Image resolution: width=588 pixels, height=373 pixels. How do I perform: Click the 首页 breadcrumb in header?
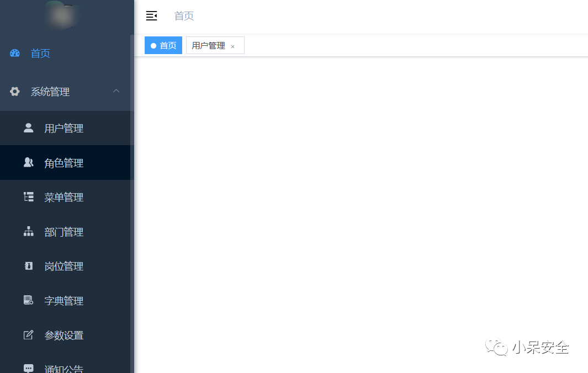click(x=184, y=16)
